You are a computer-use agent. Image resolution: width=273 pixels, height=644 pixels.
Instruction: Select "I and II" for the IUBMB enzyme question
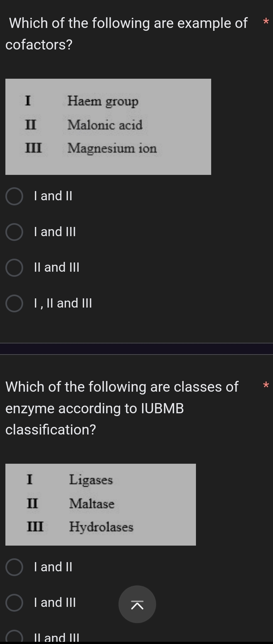(x=14, y=567)
